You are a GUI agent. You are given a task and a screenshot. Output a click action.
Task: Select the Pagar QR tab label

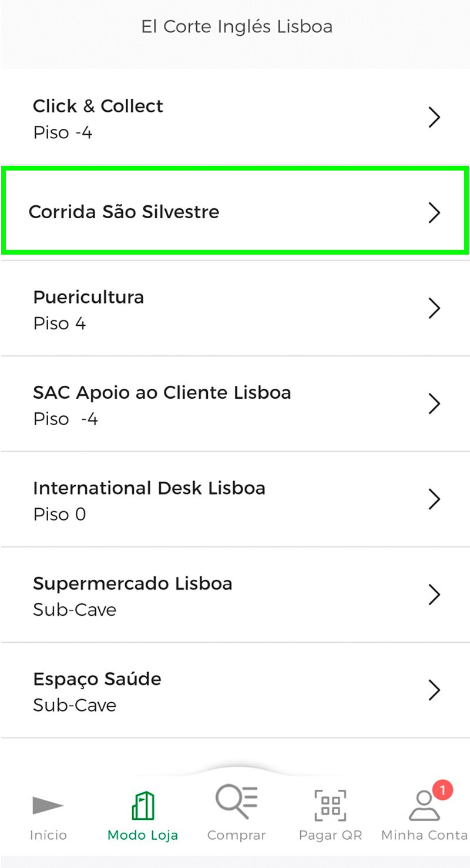[330, 835]
